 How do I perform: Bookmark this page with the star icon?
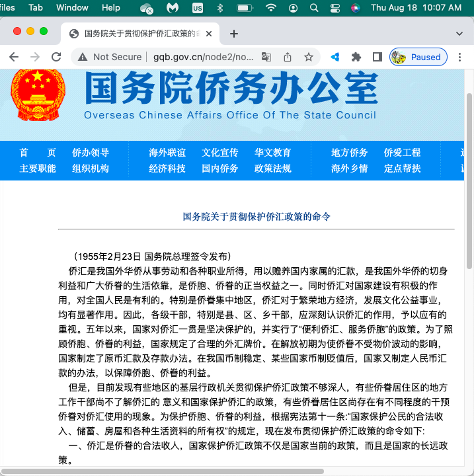[309, 58]
